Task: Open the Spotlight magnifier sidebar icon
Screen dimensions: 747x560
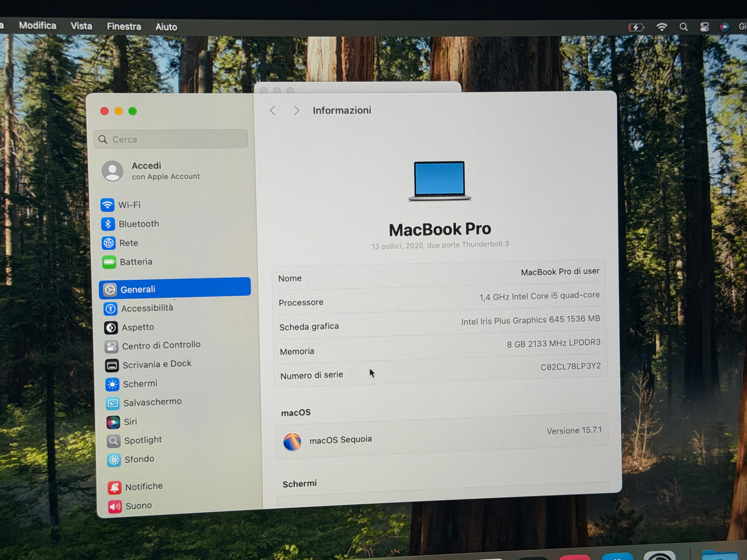Action: (114, 441)
